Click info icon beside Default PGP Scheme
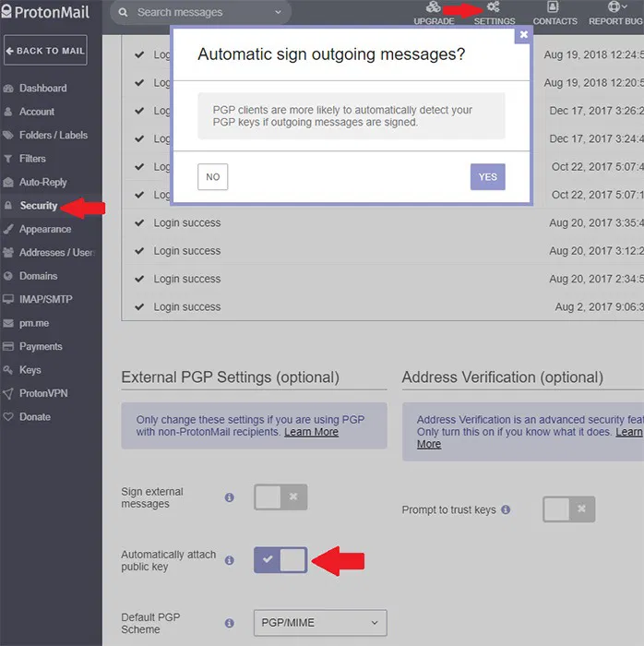 tap(230, 623)
